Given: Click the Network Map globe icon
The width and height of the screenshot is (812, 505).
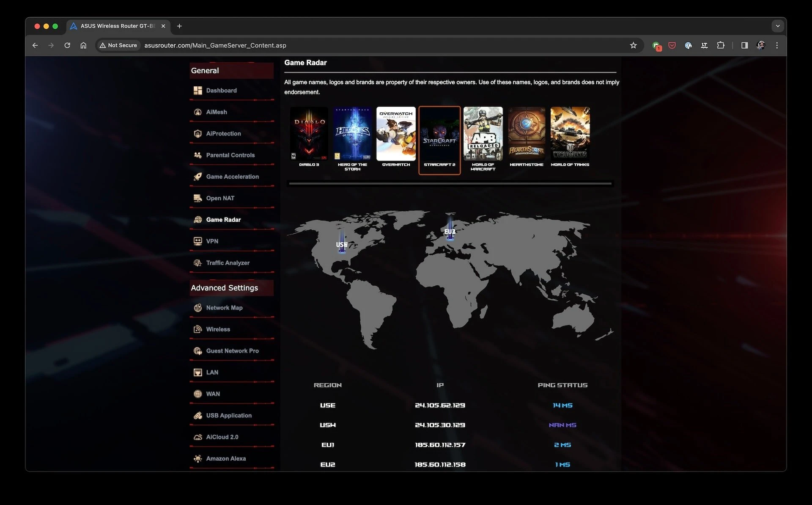Looking at the screenshot, I should point(198,308).
